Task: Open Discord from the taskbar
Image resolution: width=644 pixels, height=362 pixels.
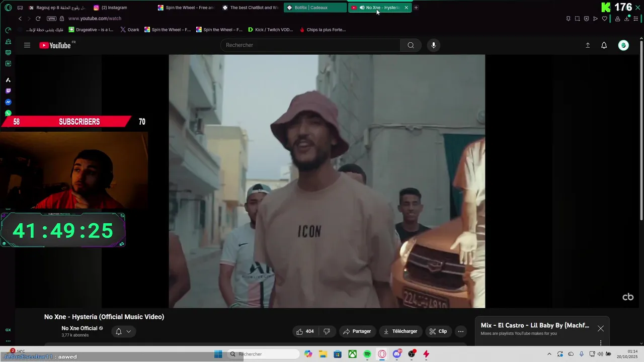Action: 397,354
